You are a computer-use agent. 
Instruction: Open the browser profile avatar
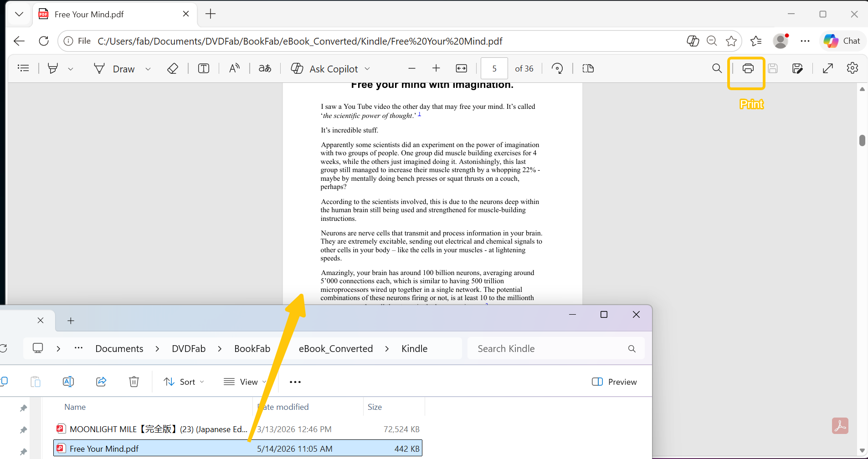pos(781,41)
